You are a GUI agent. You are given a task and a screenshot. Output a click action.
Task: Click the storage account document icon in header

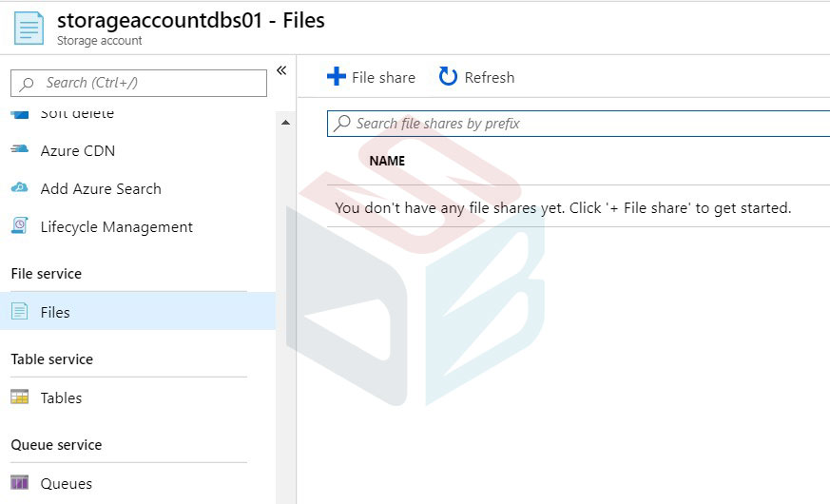29,29
